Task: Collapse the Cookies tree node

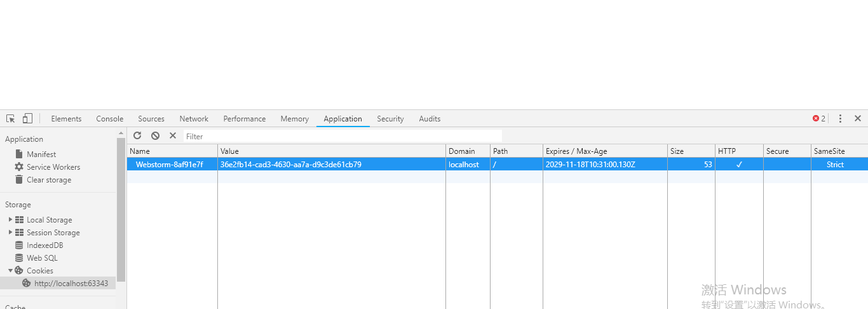Action: (10, 270)
